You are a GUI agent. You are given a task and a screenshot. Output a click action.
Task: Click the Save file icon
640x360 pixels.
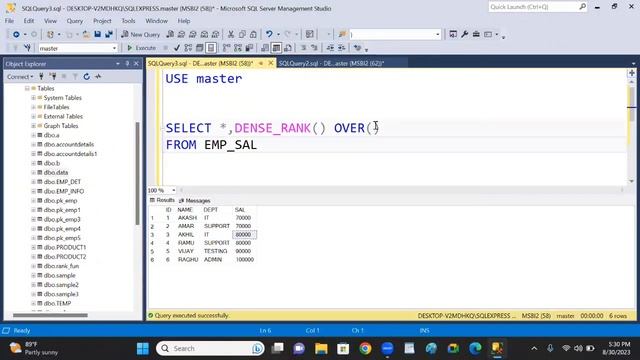[x=98, y=35]
